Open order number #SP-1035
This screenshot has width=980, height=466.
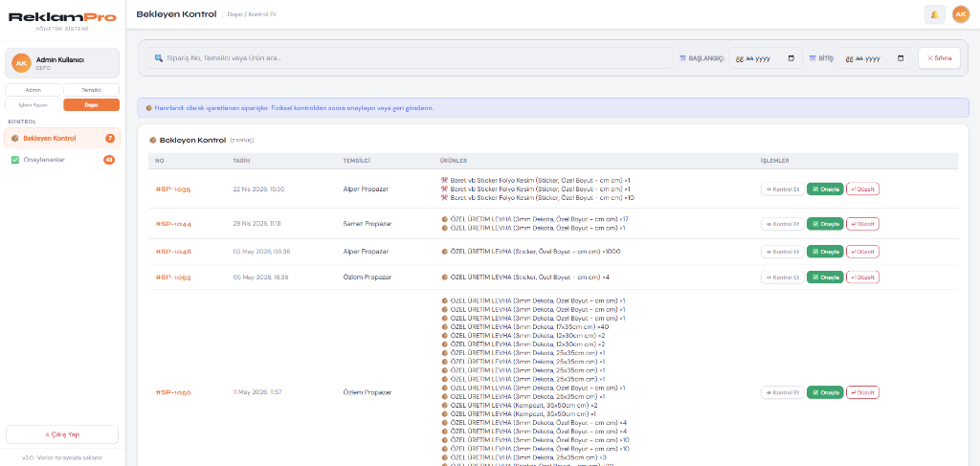click(x=173, y=189)
